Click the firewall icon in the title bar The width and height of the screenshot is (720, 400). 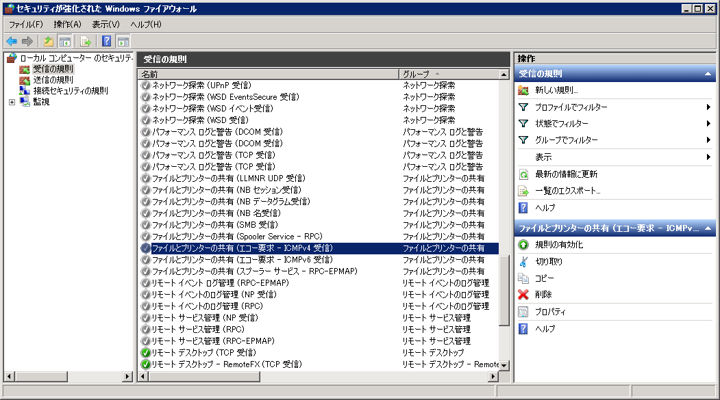9,8
